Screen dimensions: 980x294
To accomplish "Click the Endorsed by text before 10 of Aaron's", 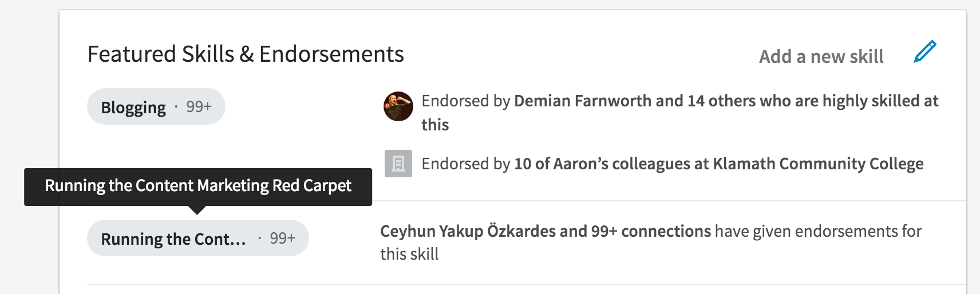I will [x=466, y=164].
